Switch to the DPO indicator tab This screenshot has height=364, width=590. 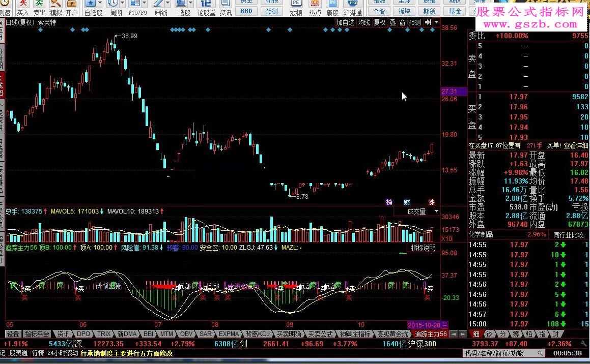[x=83, y=334]
